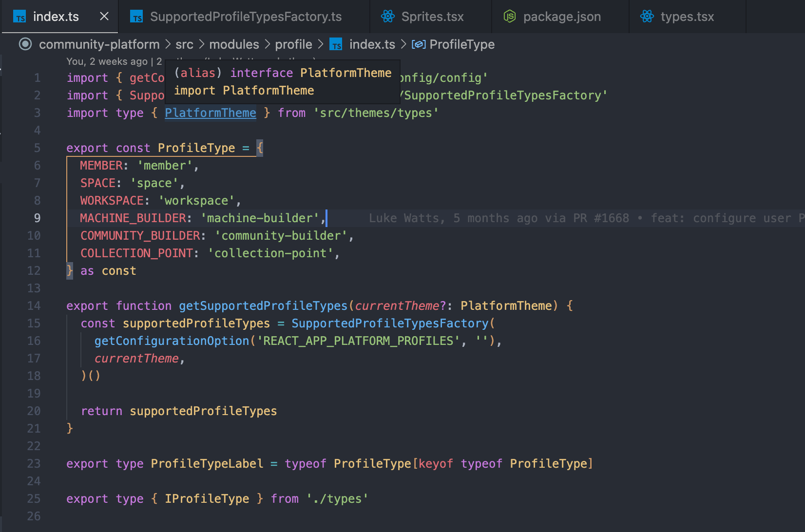Click 'getConfigurationOption' call on line 16

point(172,341)
